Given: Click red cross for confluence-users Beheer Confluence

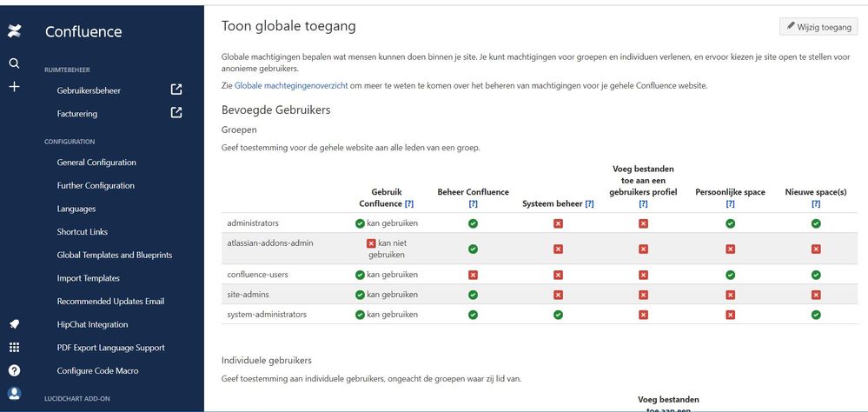Looking at the screenshot, I should [473, 275].
